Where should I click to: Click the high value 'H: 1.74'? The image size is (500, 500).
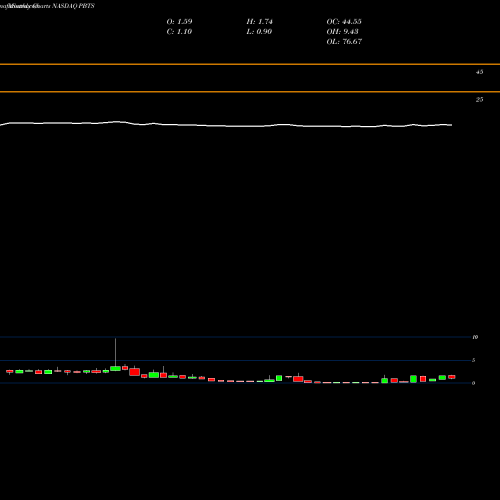pos(259,21)
